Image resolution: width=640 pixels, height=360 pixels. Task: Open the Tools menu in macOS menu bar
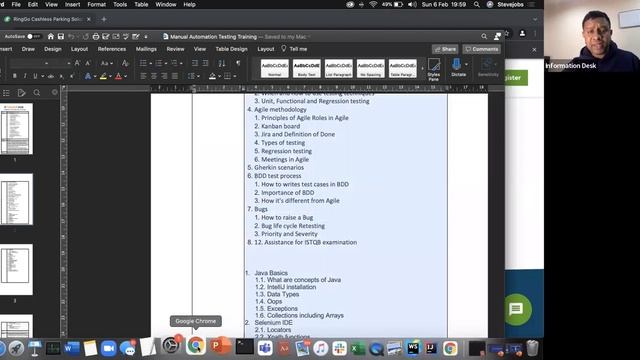click(120, 4)
